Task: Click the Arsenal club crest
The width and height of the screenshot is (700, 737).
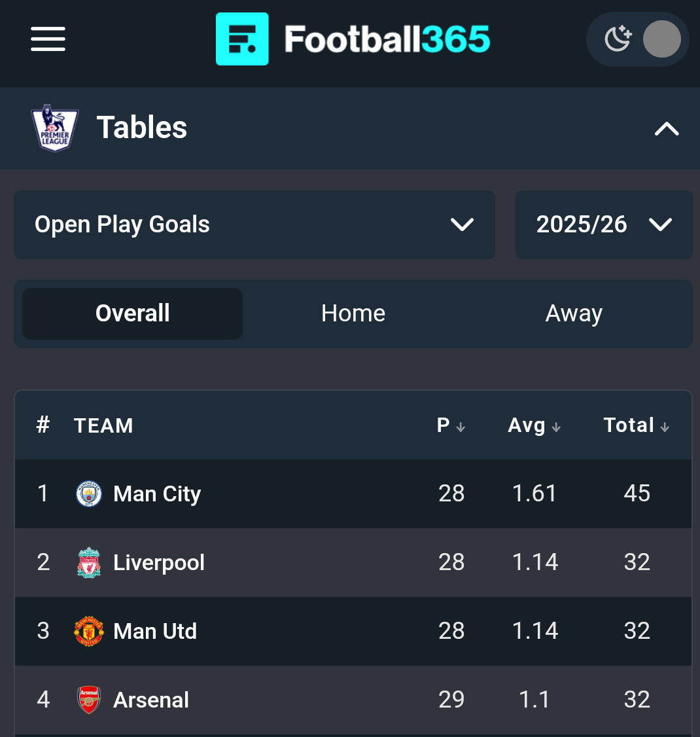Action: pyautogui.click(x=89, y=700)
